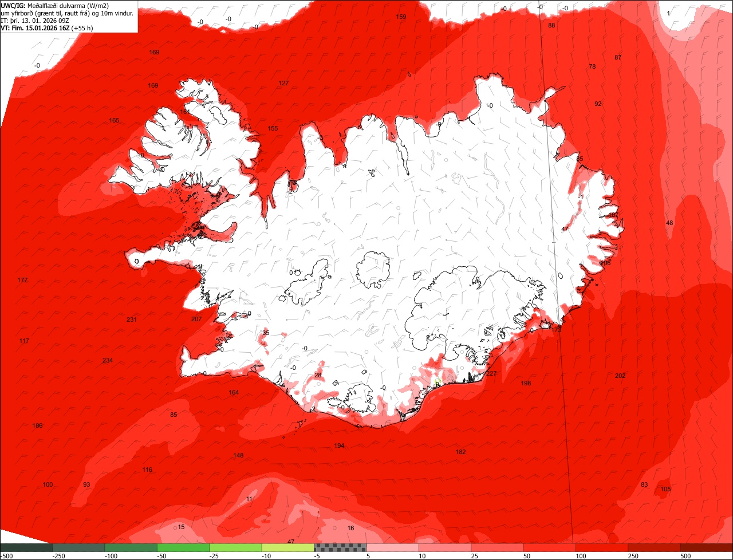Click the value 35 on the map
The width and height of the screenshot is (733, 560).
click(265, 333)
